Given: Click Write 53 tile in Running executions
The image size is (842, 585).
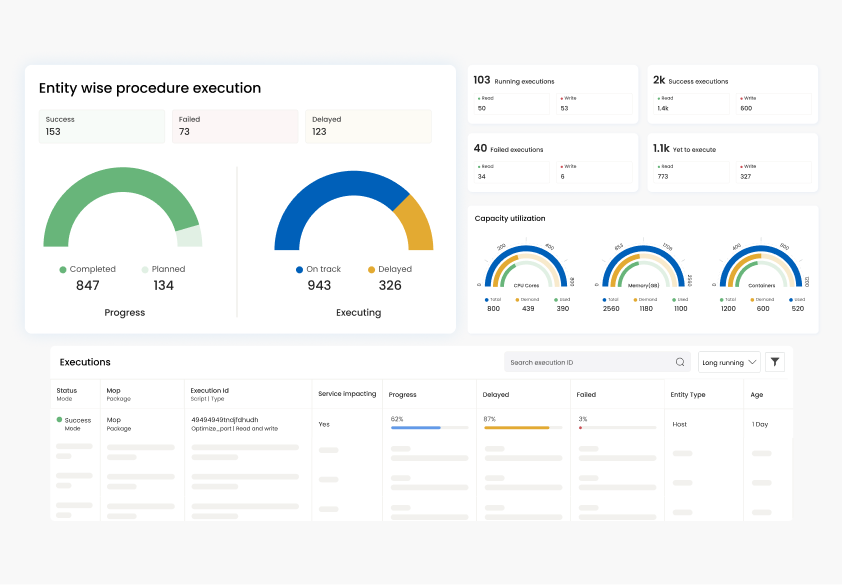Looking at the screenshot, I should (594, 104).
